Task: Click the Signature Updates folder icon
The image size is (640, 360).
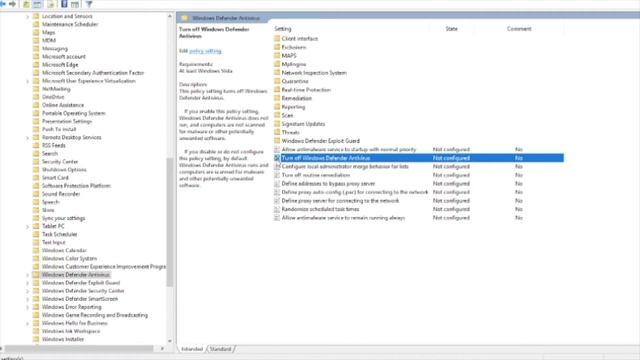Action: 277,124
